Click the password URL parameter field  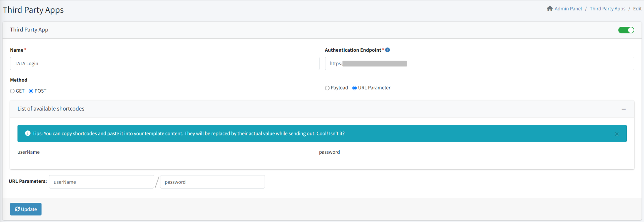pyautogui.click(x=212, y=182)
